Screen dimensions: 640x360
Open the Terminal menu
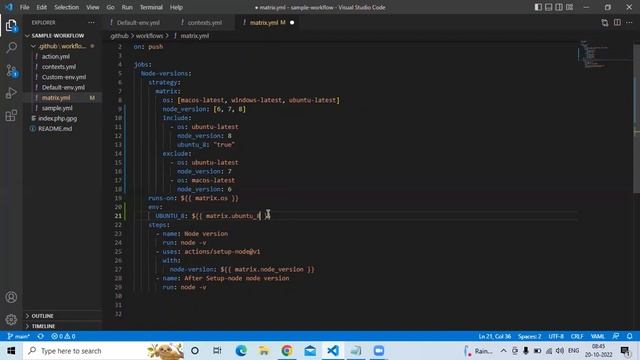pyautogui.click(x=151, y=7)
